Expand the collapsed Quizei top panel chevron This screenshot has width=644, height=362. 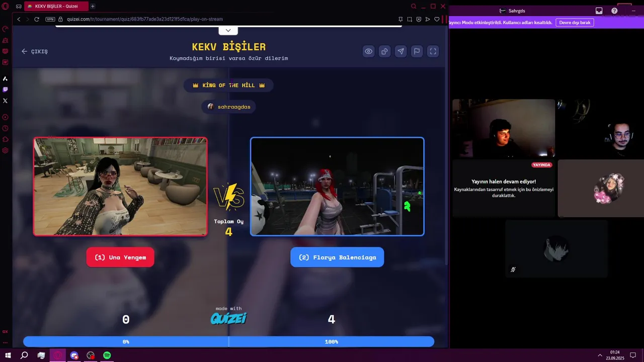click(x=228, y=30)
